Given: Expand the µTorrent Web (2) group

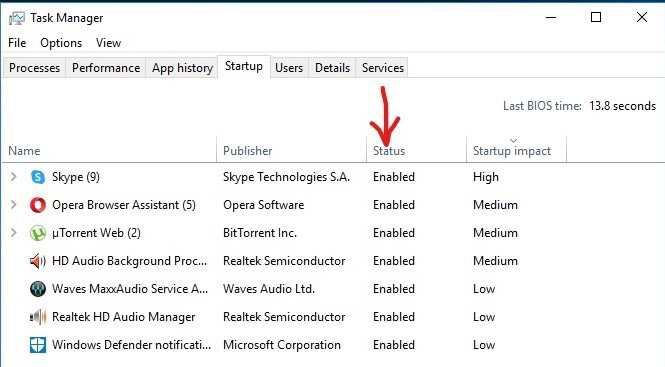Looking at the screenshot, I should (x=14, y=233).
